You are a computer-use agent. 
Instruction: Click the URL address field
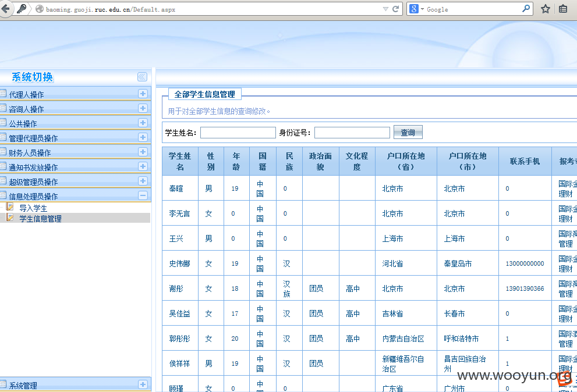coord(213,9)
